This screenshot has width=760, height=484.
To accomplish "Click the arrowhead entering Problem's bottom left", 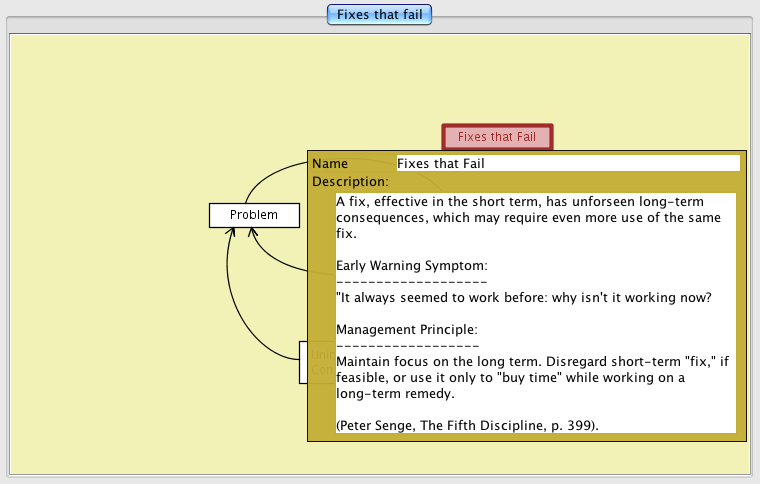I will [232, 231].
